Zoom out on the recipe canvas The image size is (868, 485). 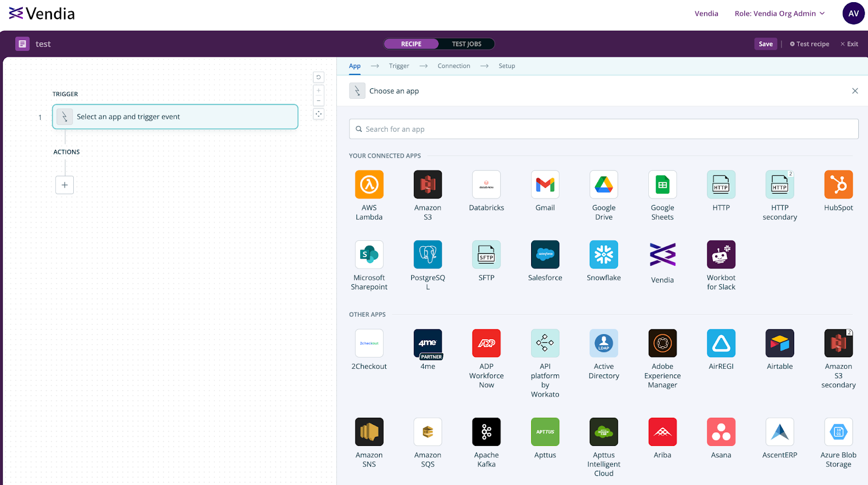coord(318,101)
